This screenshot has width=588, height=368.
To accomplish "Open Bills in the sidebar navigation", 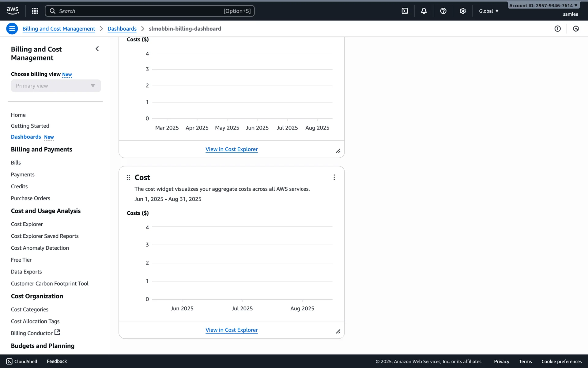I will pos(16,163).
